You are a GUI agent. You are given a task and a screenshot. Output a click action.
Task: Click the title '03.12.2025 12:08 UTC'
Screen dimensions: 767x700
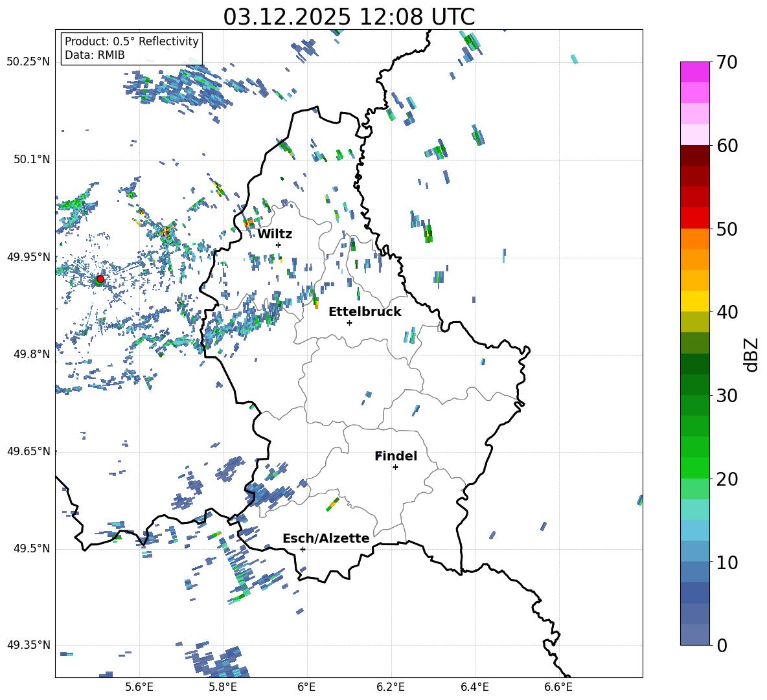[349, 17]
